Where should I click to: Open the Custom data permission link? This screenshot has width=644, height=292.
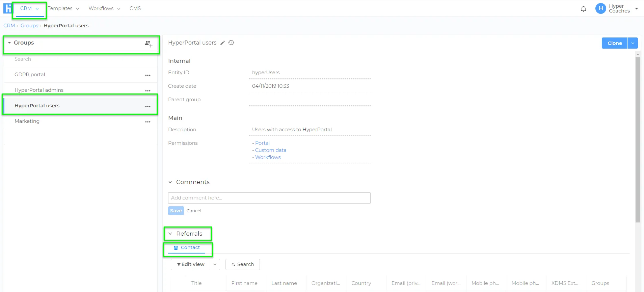271,150
